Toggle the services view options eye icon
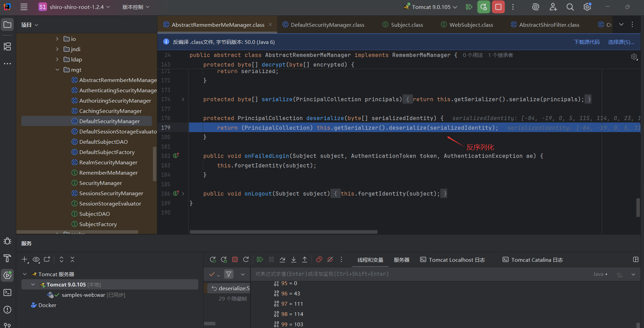This screenshot has height=328, width=644. 36,260
